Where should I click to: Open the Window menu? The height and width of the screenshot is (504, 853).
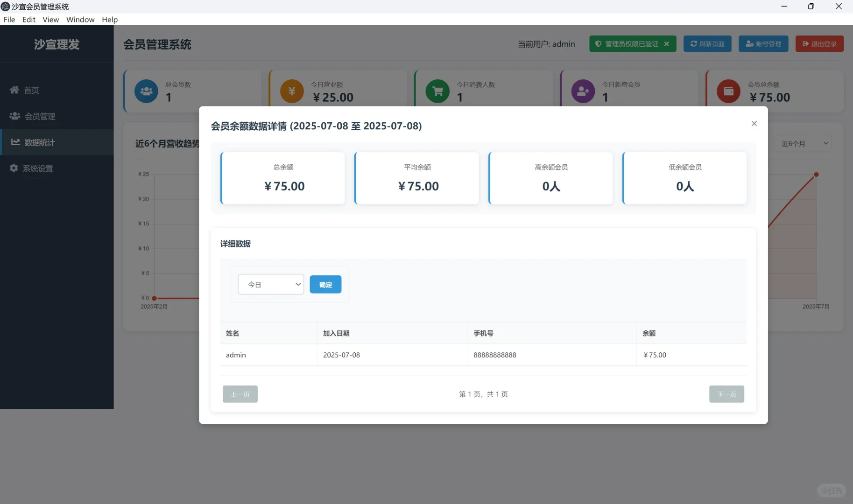coord(80,20)
